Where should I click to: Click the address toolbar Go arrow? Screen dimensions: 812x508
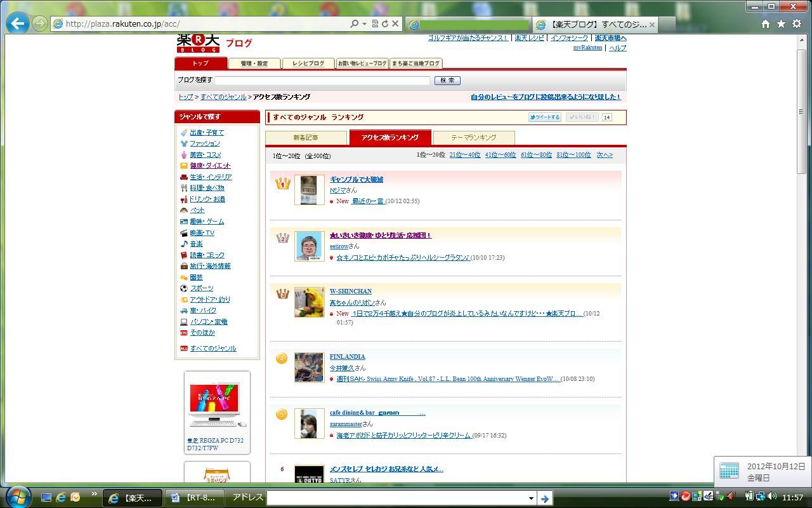(544, 498)
